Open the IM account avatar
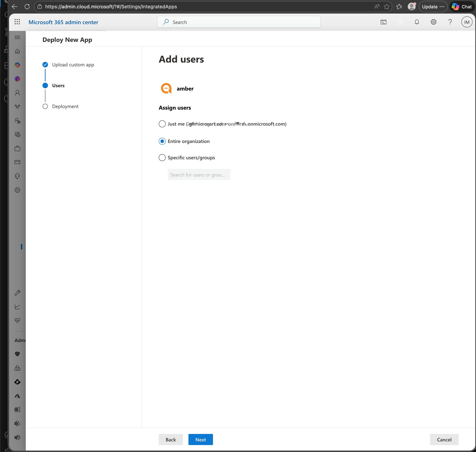 pyautogui.click(x=467, y=22)
